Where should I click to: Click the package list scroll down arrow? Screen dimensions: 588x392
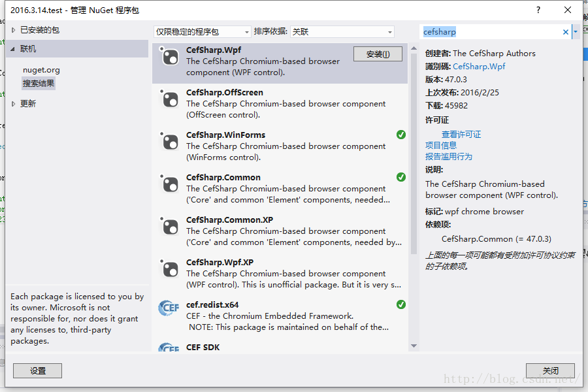point(414,346)
